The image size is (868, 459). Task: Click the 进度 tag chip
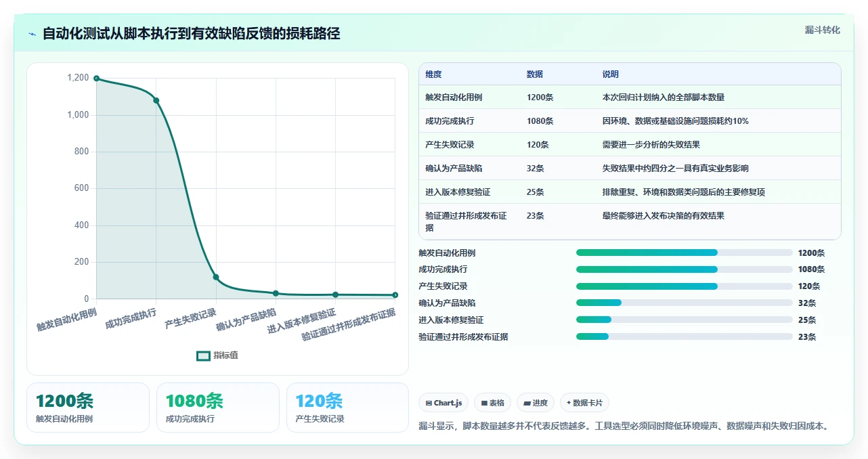click(536, 403)
